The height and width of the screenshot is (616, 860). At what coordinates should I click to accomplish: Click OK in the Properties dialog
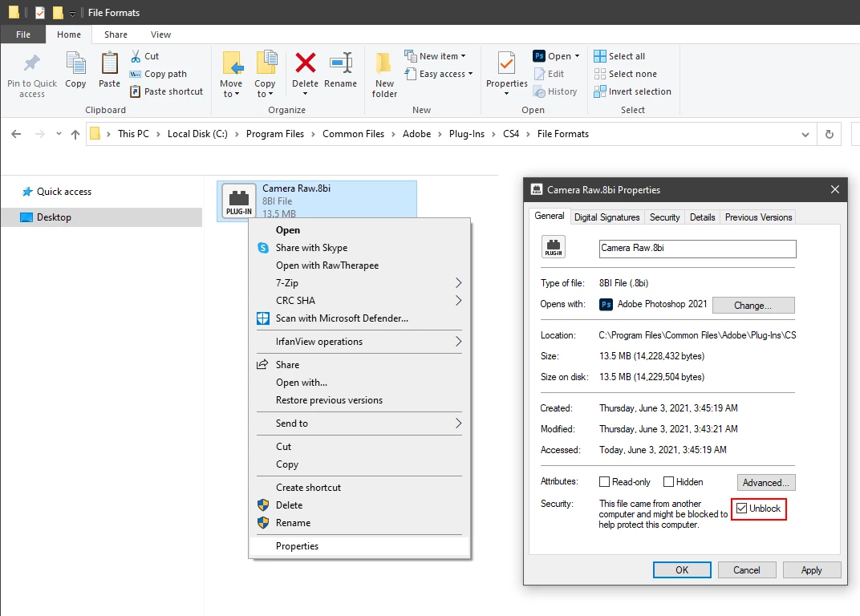point(682,570)
